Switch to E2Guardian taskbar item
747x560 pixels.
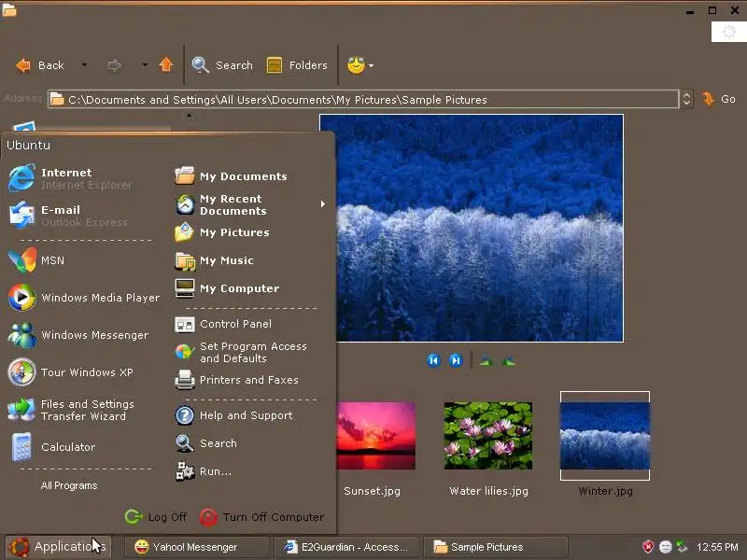pos(345,547)
